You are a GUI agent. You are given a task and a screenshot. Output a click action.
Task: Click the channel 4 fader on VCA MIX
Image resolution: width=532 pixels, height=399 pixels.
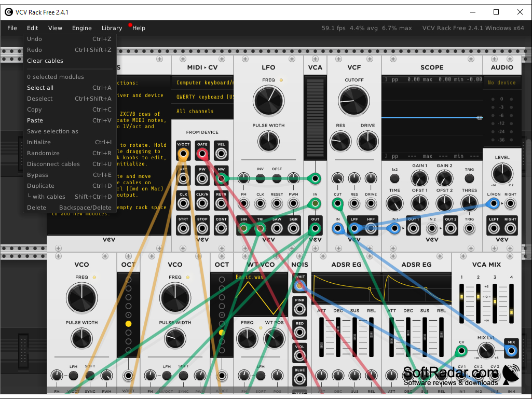coord(511,304)
